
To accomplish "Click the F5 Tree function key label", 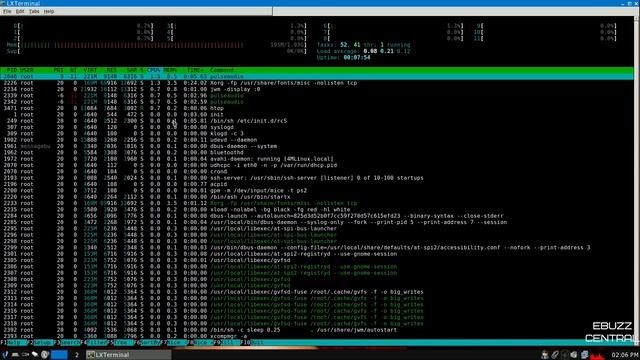I will (x=120, y=342).
